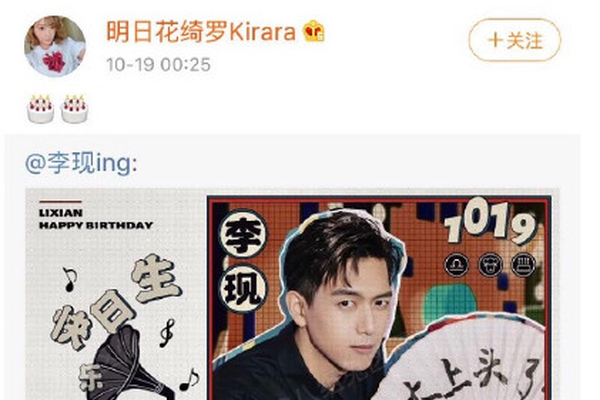Viewport: 600px width, 400px height.
Task: Open the @李现ing mention link
Action: (x=81, y=164)
